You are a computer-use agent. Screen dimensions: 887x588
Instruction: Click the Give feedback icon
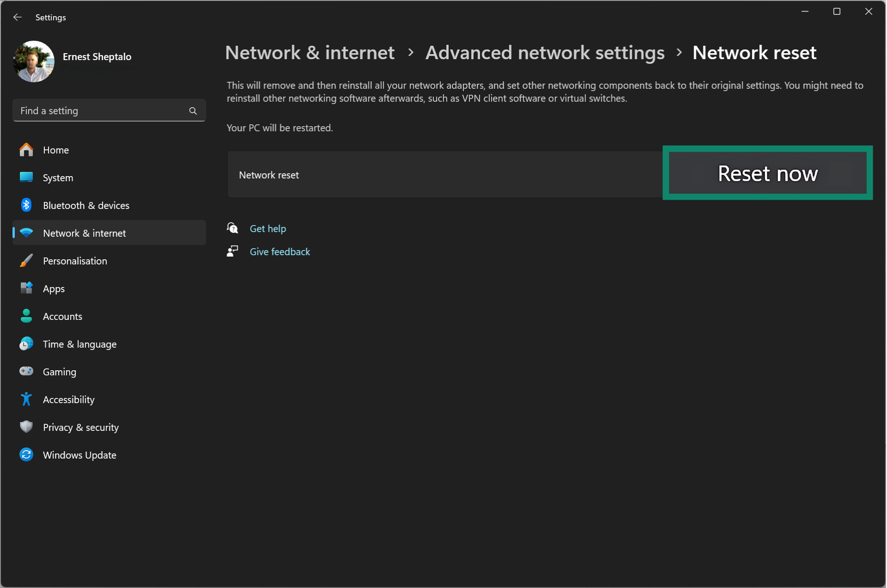point(233,251)
